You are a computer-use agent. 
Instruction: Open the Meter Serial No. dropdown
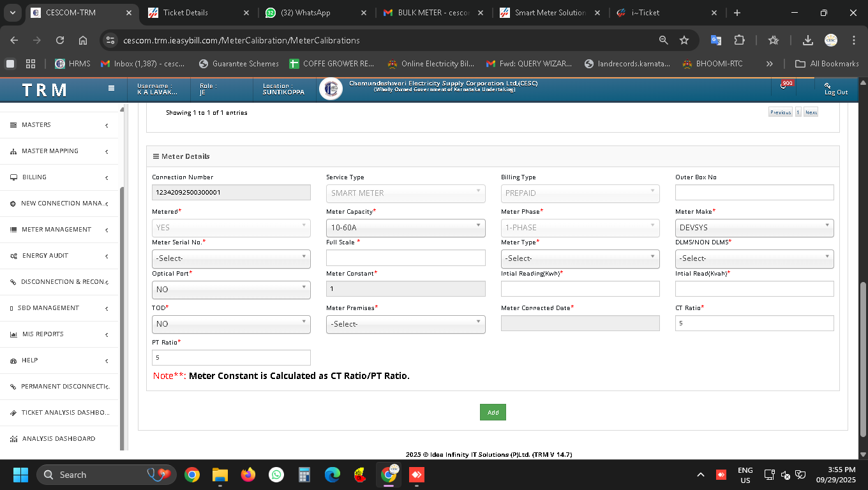pos(231,258)
